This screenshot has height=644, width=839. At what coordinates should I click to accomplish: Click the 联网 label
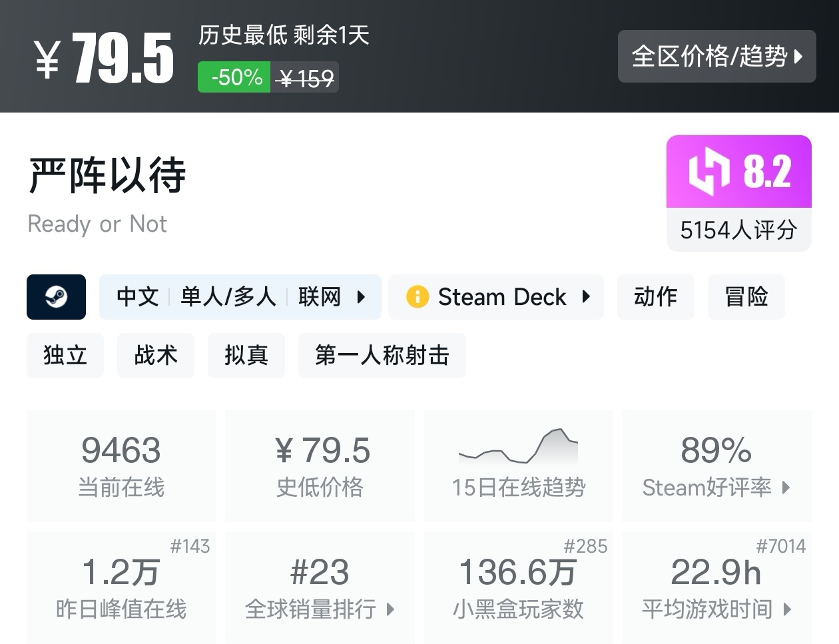(320, 296)
